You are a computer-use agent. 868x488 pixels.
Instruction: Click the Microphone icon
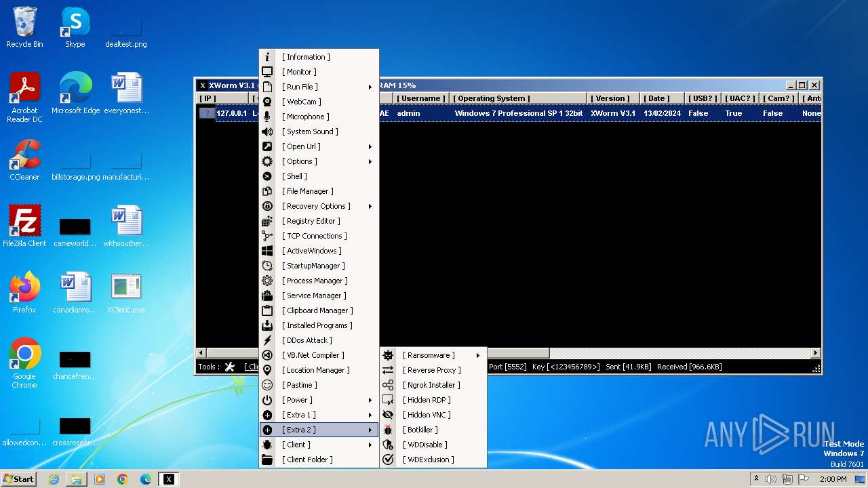pyautogui.click(x=267, y=117)
